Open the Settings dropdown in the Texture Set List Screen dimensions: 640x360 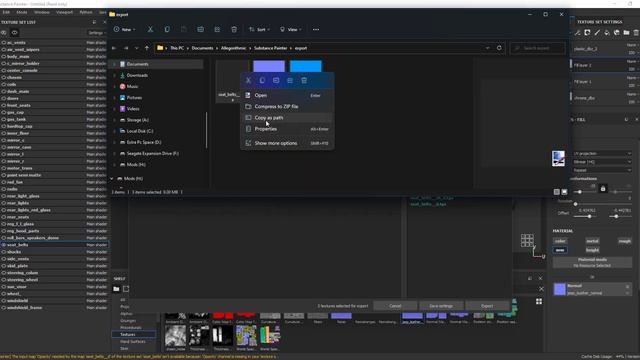(97, 33)
